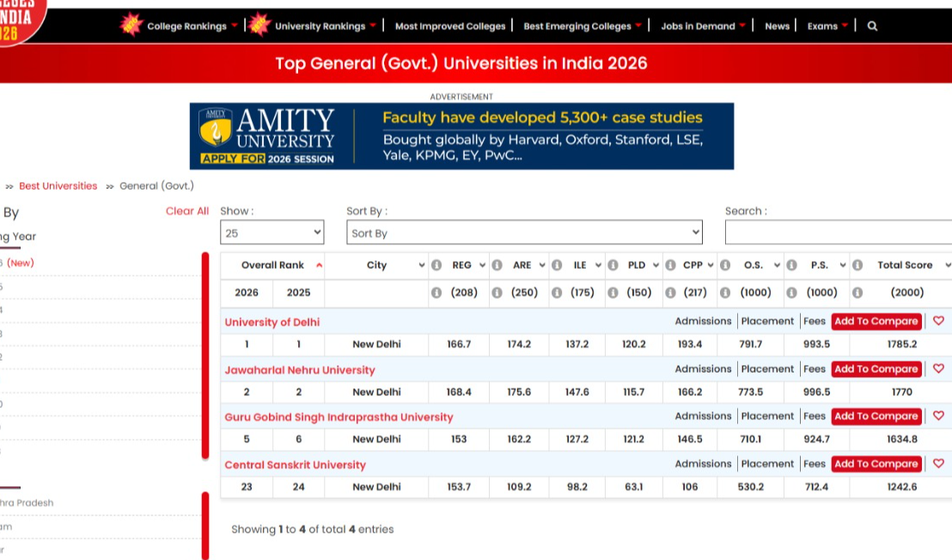Open Jawaharlal Nehru University page

coord(300,370)
